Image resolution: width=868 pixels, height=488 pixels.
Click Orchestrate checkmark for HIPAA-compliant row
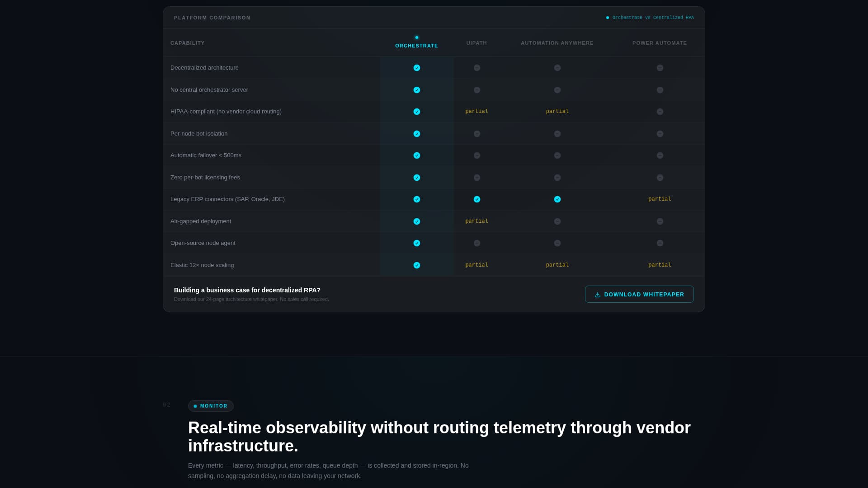tap(417, 112)
